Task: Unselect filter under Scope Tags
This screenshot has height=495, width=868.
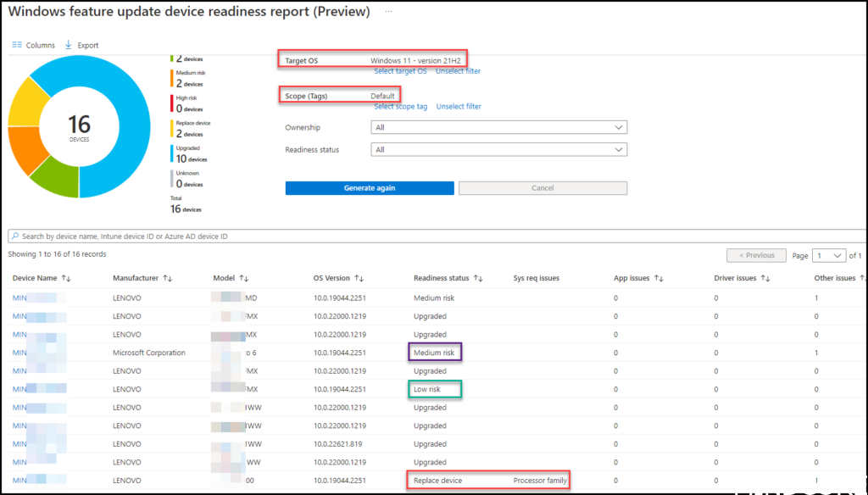Action: 459,106
